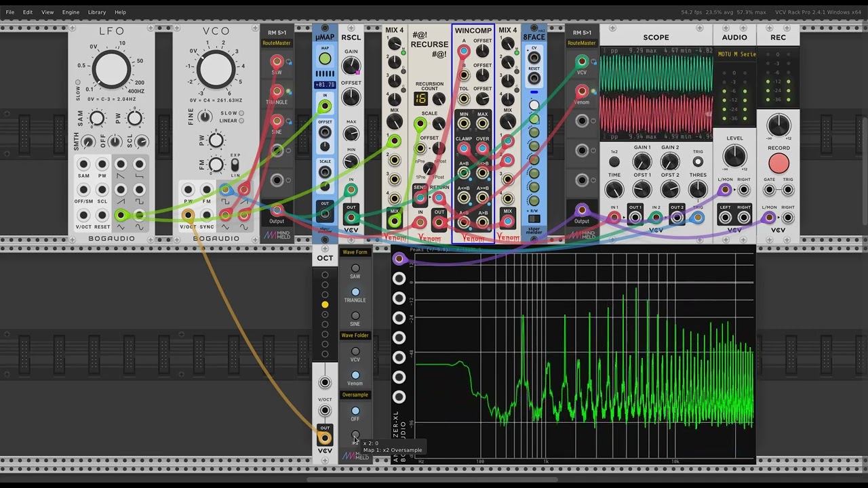
Task: Click the RSCL OUT jack
Action: 351,217
